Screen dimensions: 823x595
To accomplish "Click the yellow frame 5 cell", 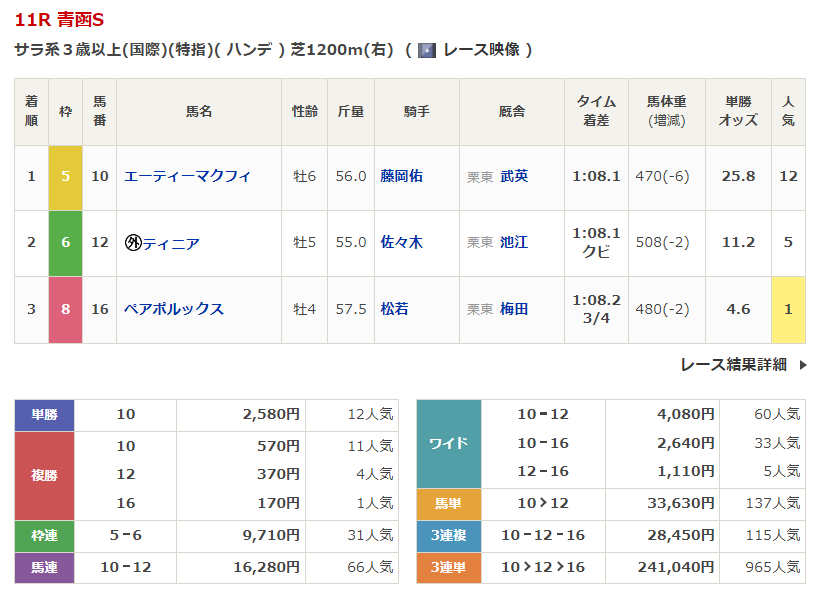I will coord(66,178).
